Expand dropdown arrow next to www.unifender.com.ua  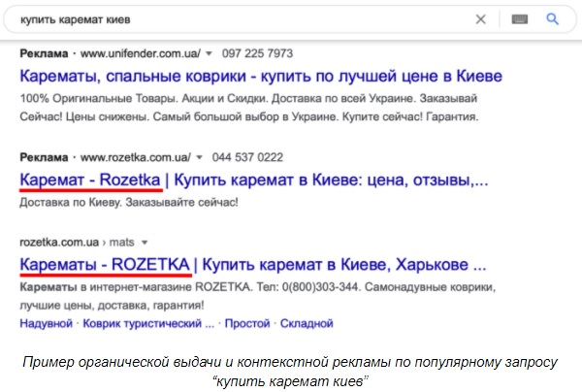click(x=199, y=52)
